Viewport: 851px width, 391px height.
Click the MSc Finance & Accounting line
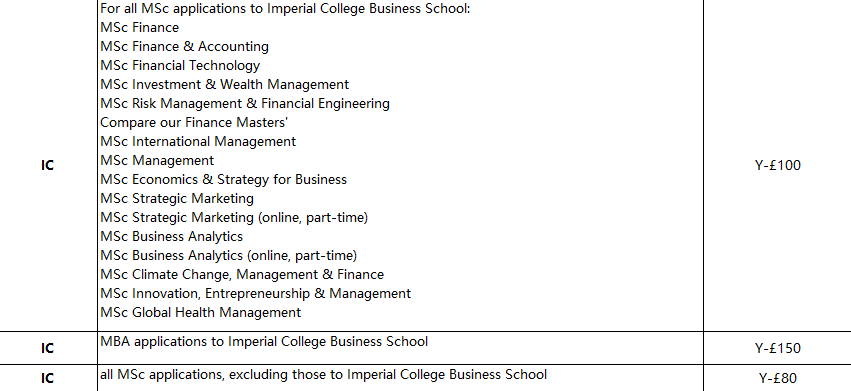185,46
